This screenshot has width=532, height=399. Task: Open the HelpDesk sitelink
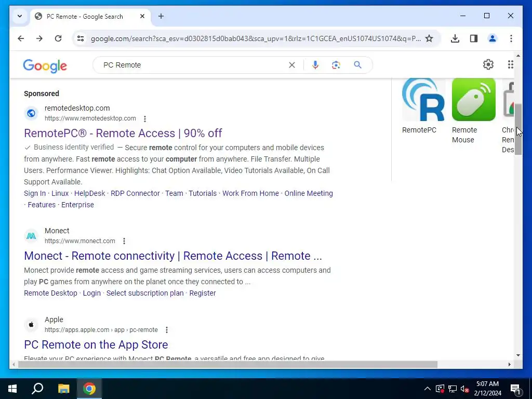click(89, 193)
